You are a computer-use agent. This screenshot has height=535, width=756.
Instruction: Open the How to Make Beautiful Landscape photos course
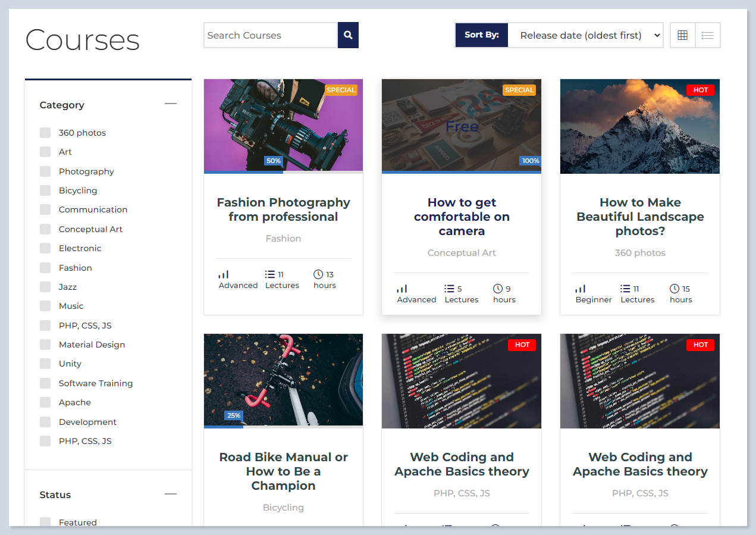[x=640, y=217]
